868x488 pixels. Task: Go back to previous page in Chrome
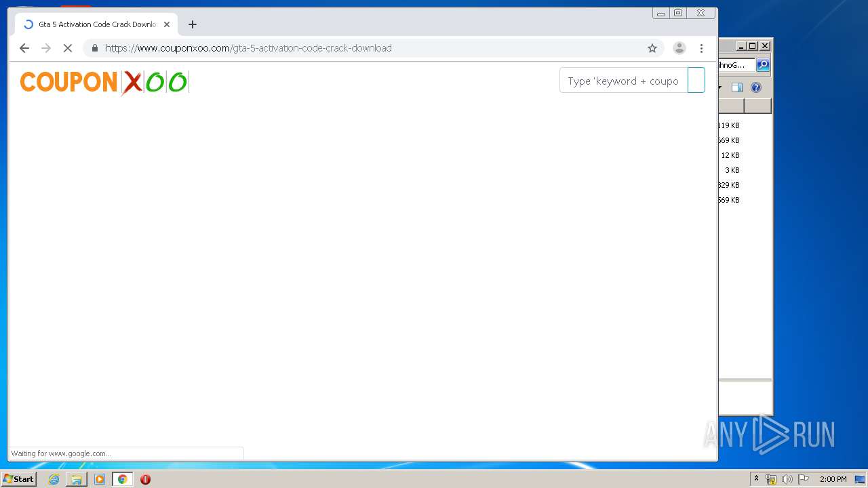point(24,48)
